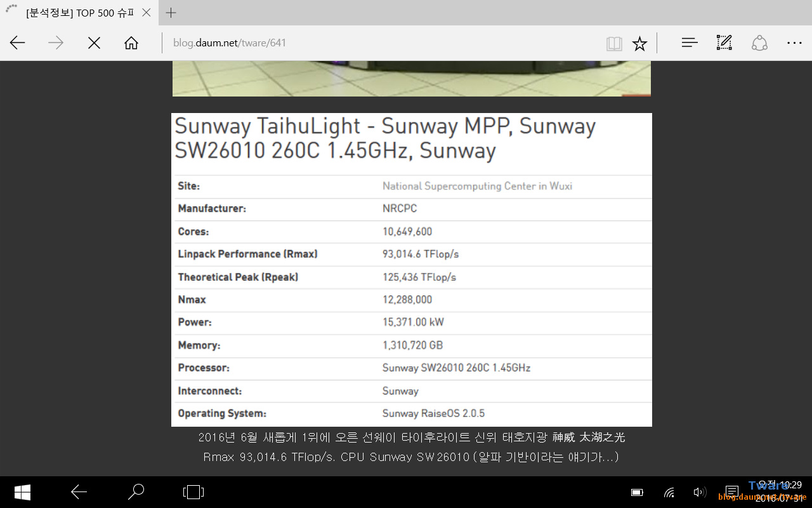Make a web note with pen icon
Image resolution: width=812 pixels, height=508 pixels.
pos(724,43)
